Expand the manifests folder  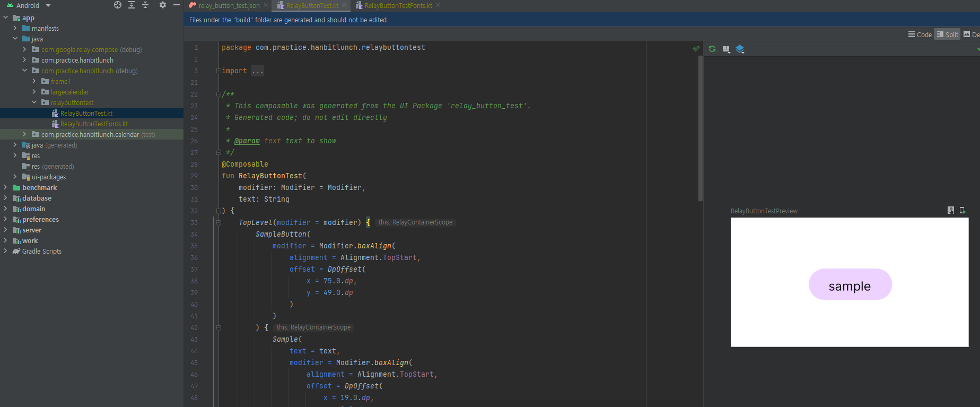point(15,28)
